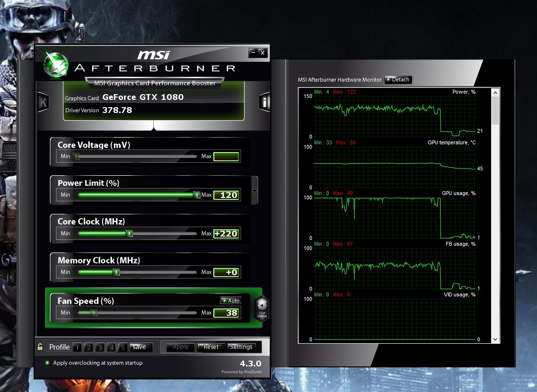Minimize the Afterburner window
This screenshot has width=537, height=392.
coord(253,53)
